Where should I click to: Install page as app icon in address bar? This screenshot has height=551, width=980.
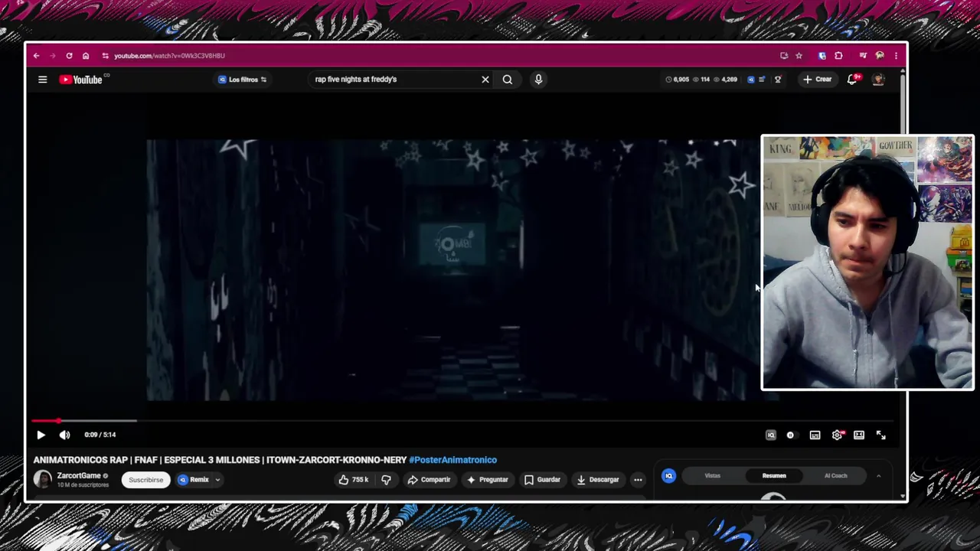pyautogui.click(x=783, y=56)
